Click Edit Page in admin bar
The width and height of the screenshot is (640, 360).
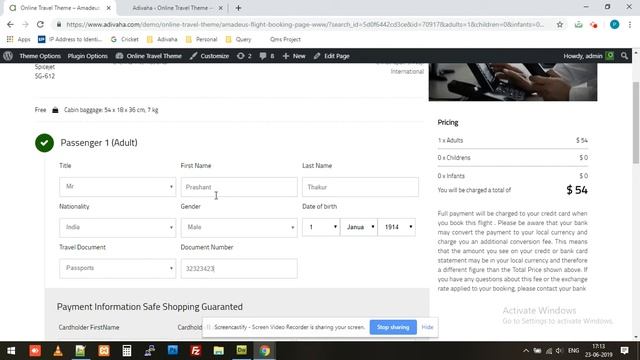tap(331, 56)
